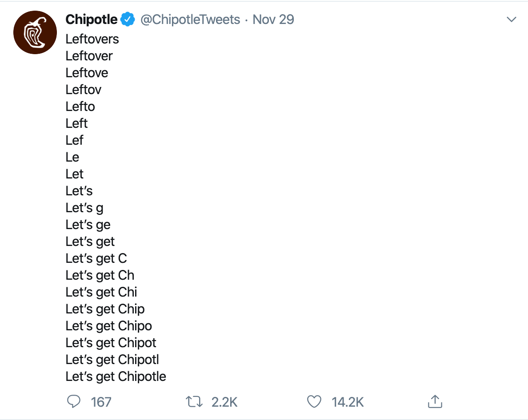This screenshot has height=420, width=528.
Task: Click the Chipotle pepper logo avatar
Action: (35, 32)
